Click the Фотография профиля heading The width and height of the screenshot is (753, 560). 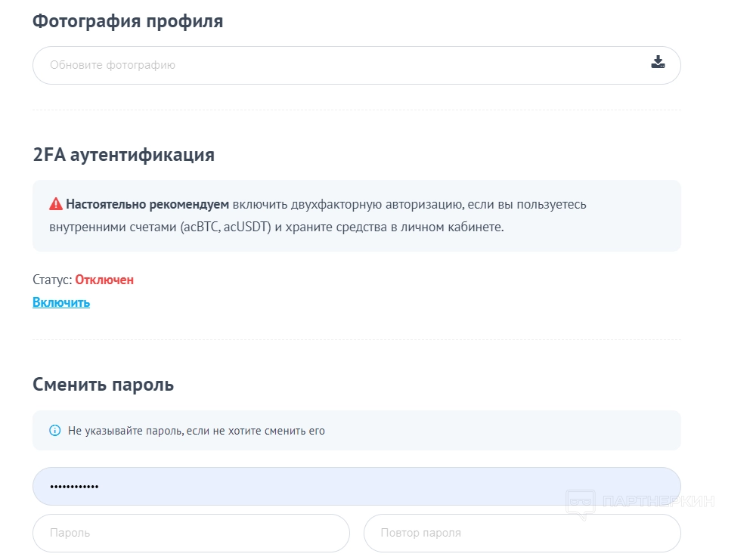[x=128, y=21]
